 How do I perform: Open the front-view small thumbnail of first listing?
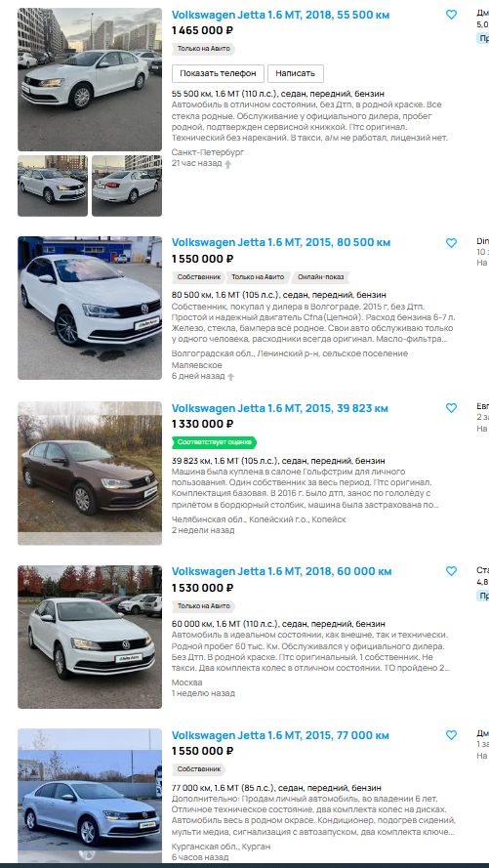[53, 186]
